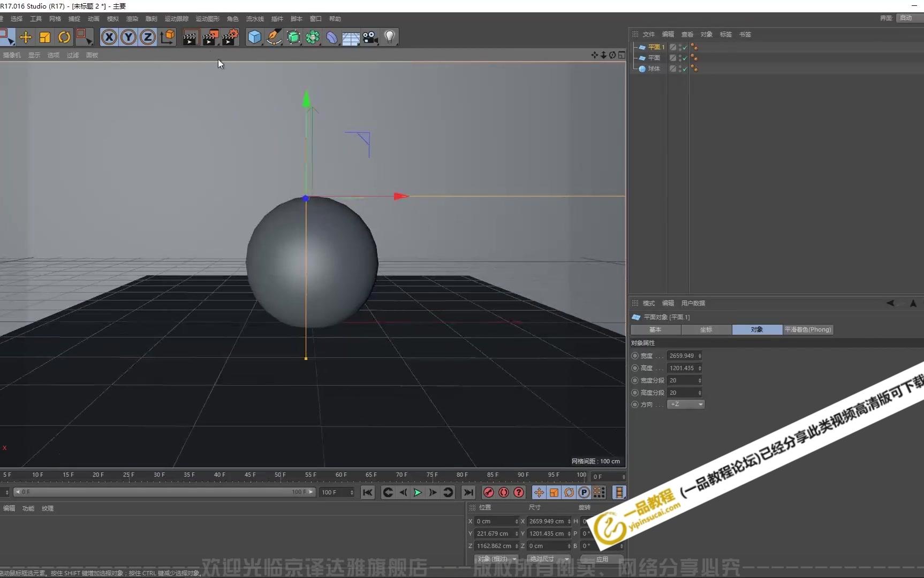Viewport: 924px width, 578px height.
Task: Open the viewport 摄像机 menu
Action: (12, 55)
